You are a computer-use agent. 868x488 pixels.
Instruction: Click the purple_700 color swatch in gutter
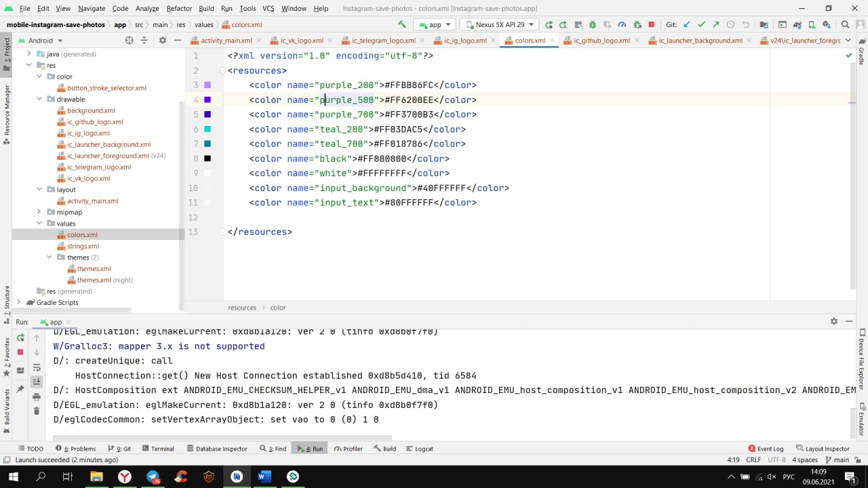[208, 115]
